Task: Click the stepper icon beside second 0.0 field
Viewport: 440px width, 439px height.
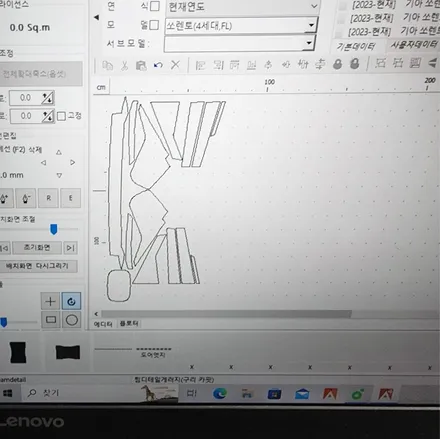Action: (x=48, y=116)
